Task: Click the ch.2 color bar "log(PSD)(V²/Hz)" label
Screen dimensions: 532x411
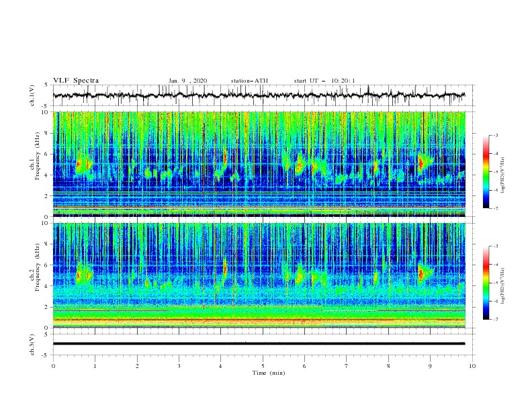Action: (503, 286)
